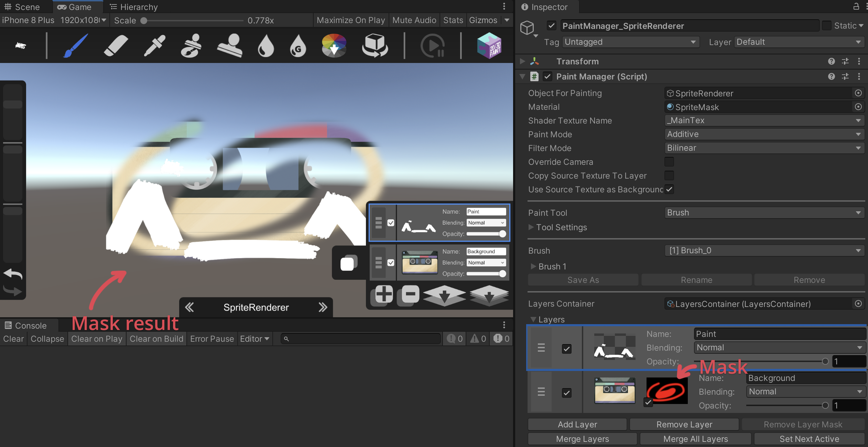Click the Merge Layers button

582,439
